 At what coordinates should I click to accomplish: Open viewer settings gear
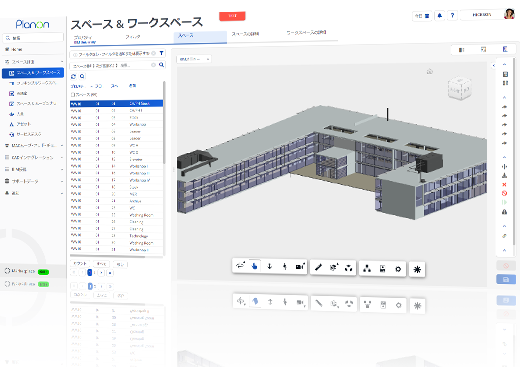click(x=398, y=269)
